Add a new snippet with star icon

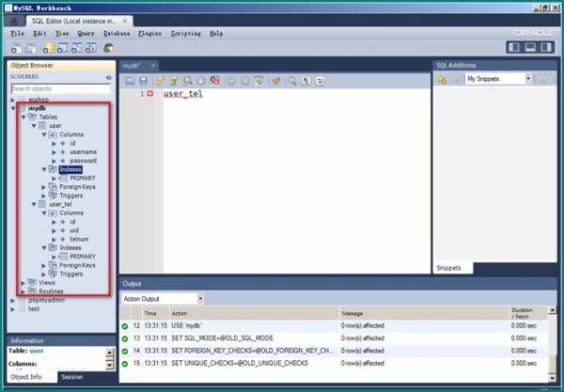442,80
